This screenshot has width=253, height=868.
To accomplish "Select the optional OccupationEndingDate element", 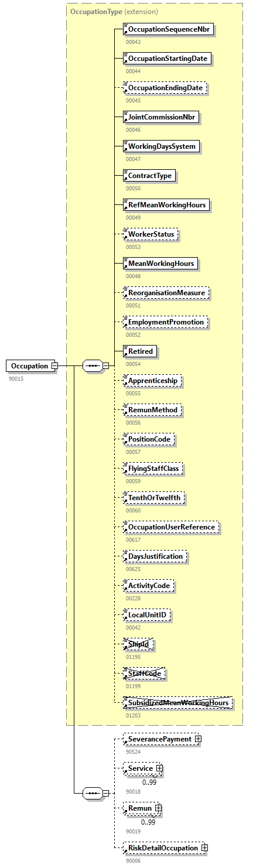I will [x=165, y=88].
